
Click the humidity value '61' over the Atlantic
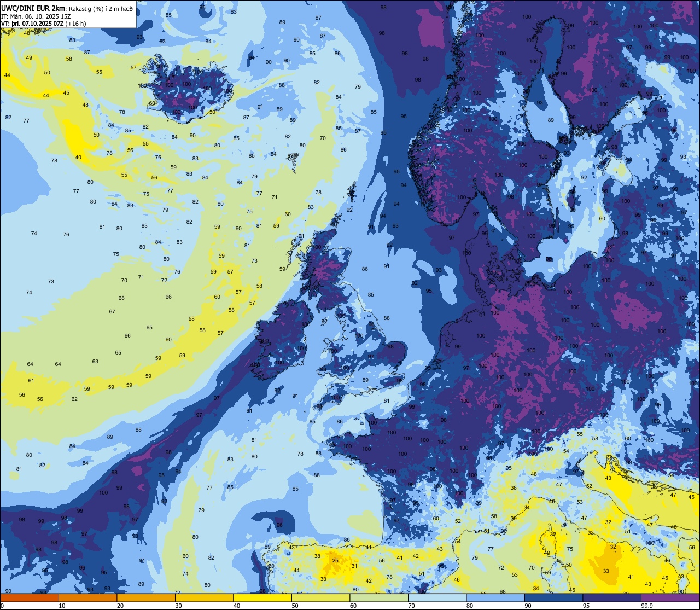[31, 381]
